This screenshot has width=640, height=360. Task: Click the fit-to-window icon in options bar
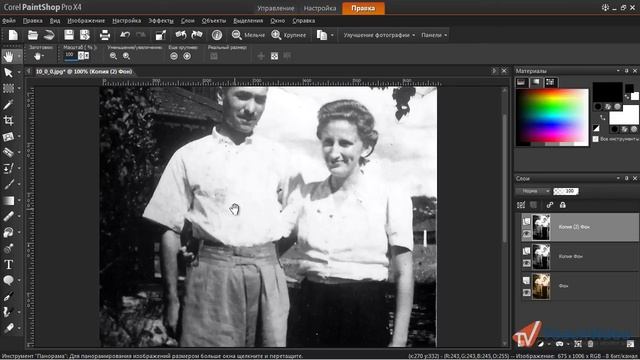274,56
